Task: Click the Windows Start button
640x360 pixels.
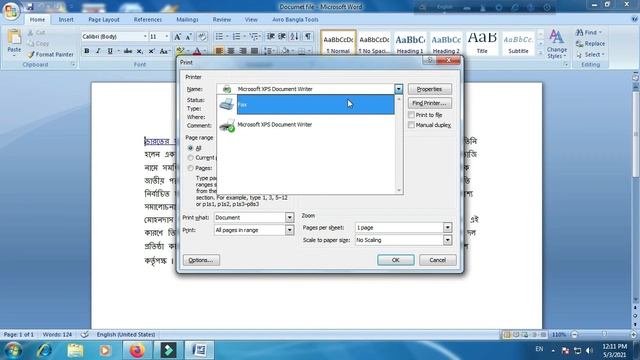Action: (13, 350)
